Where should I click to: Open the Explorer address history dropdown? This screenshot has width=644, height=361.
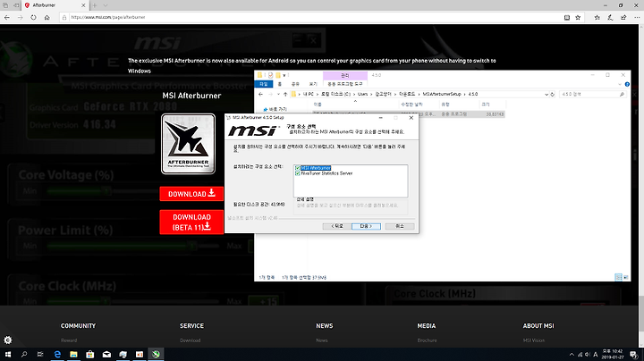tap(547, 95)
